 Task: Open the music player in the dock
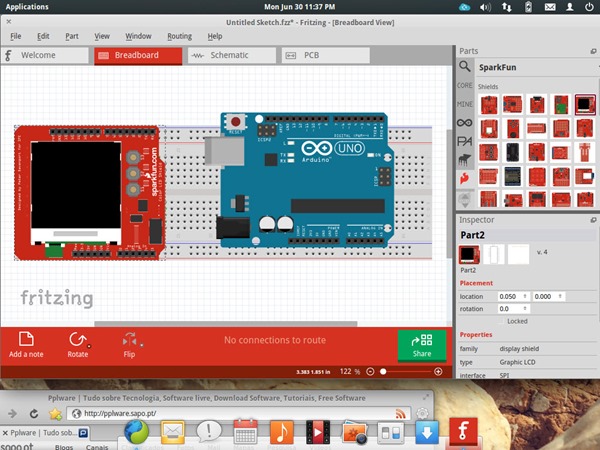point(282,432)
